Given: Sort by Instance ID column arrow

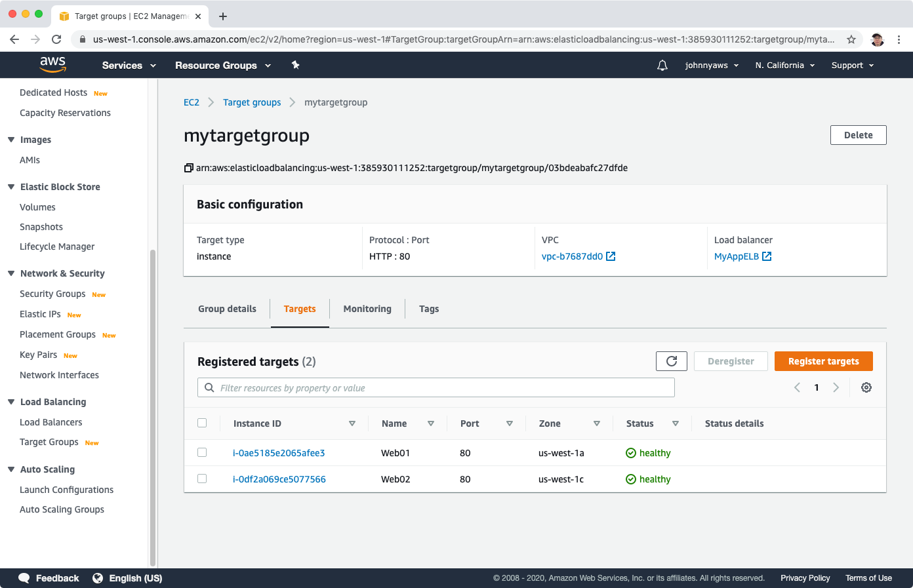Looking at the screenshot, I should [x=352, y=423].
